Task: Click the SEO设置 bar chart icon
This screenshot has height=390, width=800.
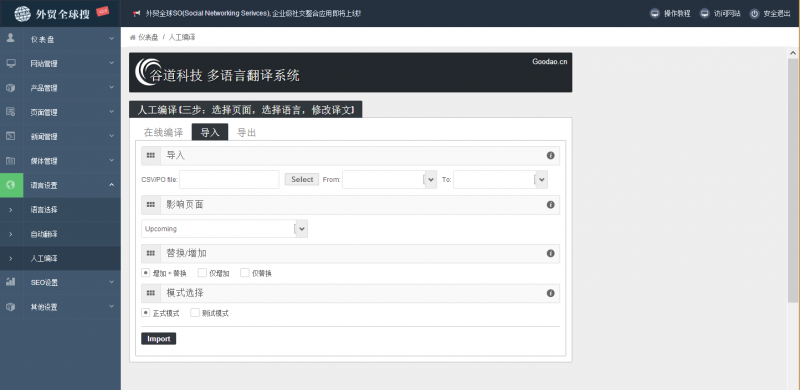Action: point(11,282)
